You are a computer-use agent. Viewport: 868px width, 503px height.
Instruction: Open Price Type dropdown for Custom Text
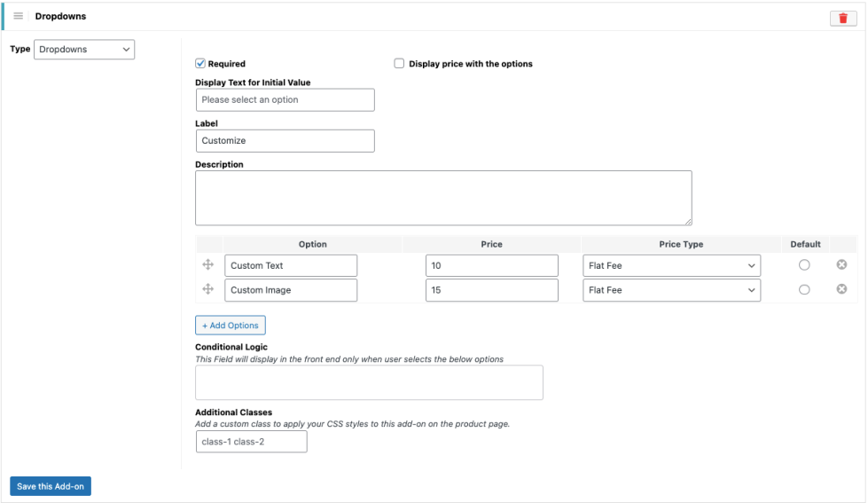pos(671,265)
